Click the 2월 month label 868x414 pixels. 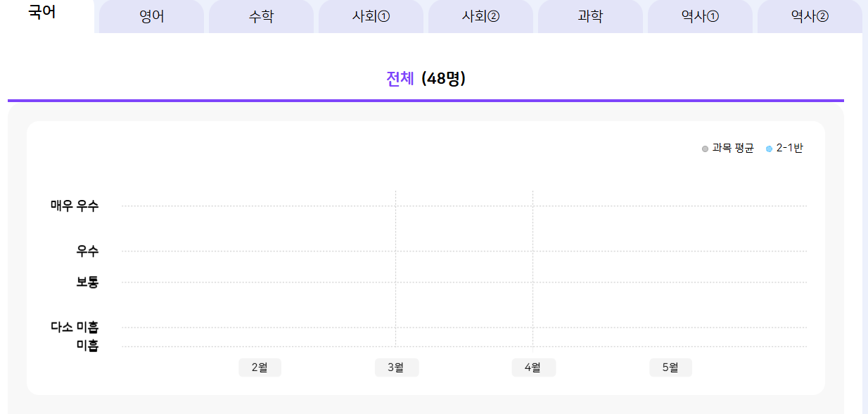pyautogui.click(x=260, y=368)
